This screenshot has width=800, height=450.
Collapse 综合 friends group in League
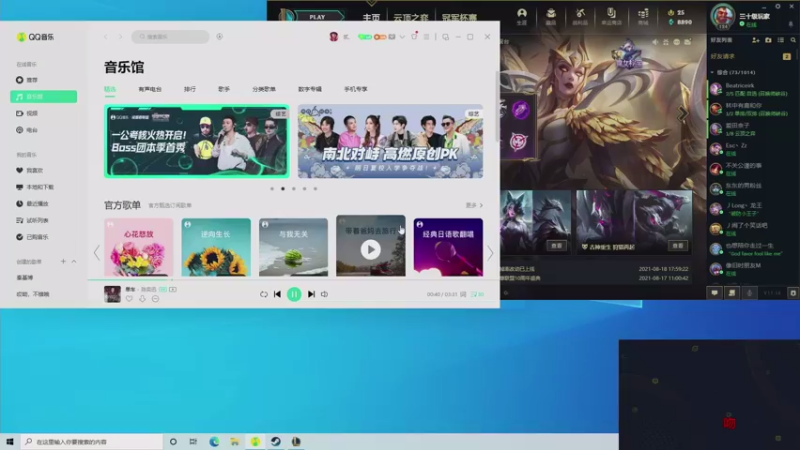tap(713, 72)
